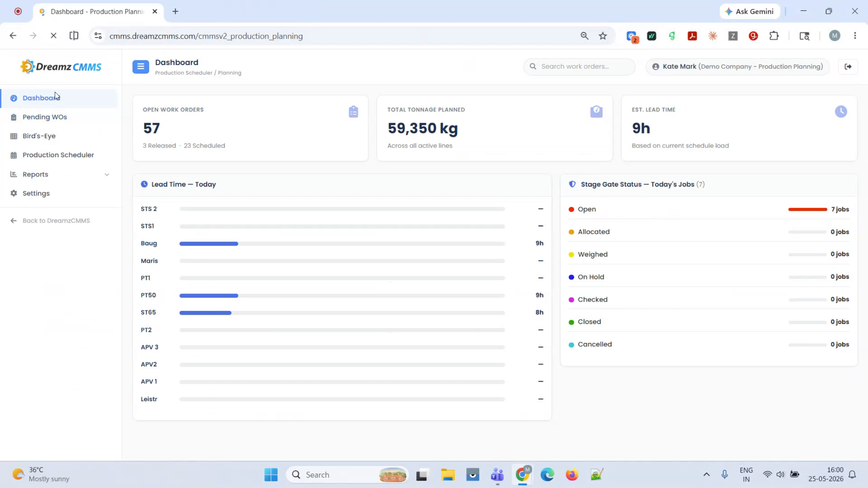Click the Total Tonnage Planned card icon
The width and height of the screenshot is (868, 488).
click(x=596, y=112)
